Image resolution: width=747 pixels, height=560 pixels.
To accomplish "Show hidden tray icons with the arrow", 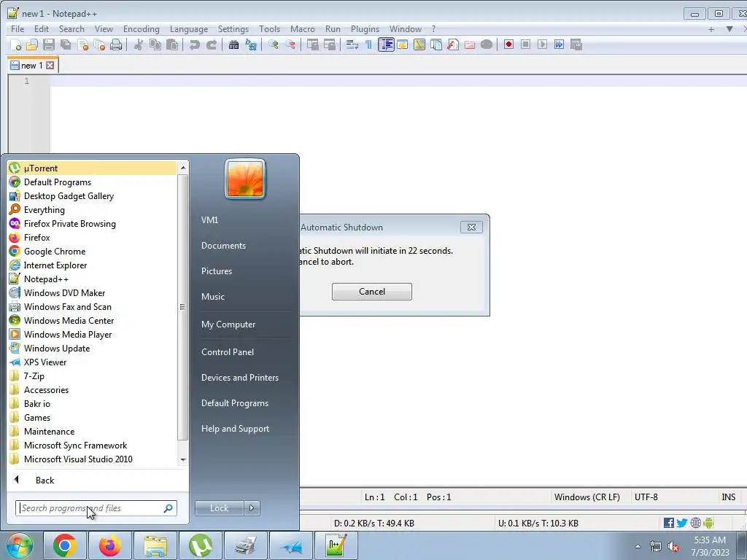I will point(638,547).
